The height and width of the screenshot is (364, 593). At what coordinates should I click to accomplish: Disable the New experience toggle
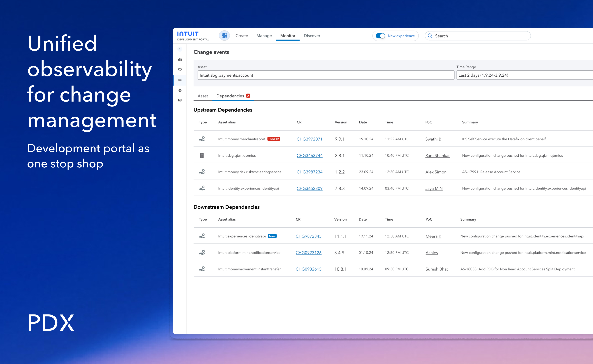coord(380,36)
